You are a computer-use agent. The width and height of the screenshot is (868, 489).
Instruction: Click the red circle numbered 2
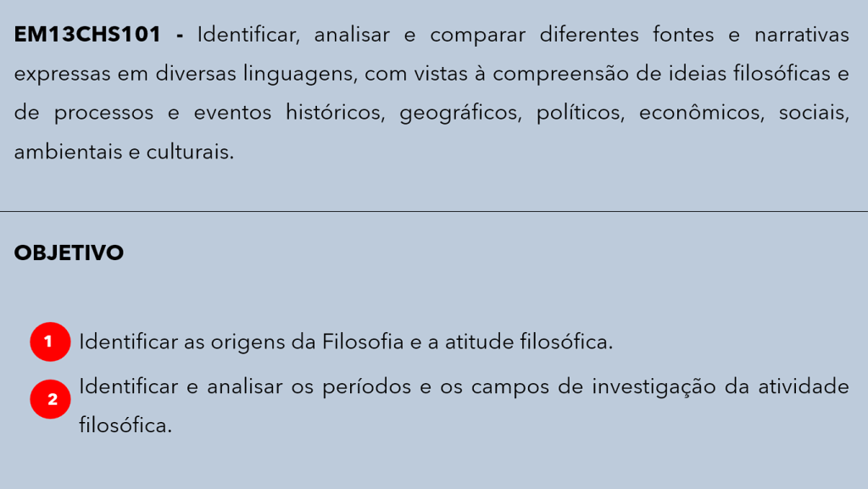tap(53, 399)
